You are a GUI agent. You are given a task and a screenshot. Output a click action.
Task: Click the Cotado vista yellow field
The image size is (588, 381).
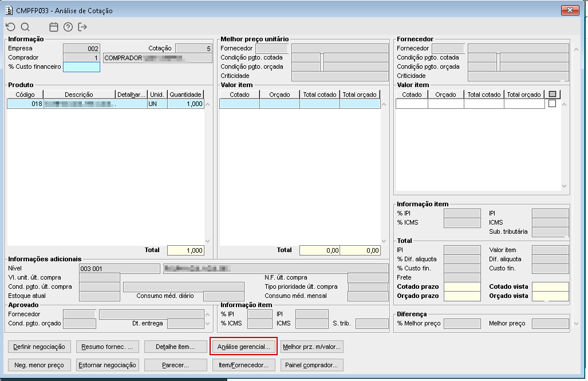click(550, 287)
